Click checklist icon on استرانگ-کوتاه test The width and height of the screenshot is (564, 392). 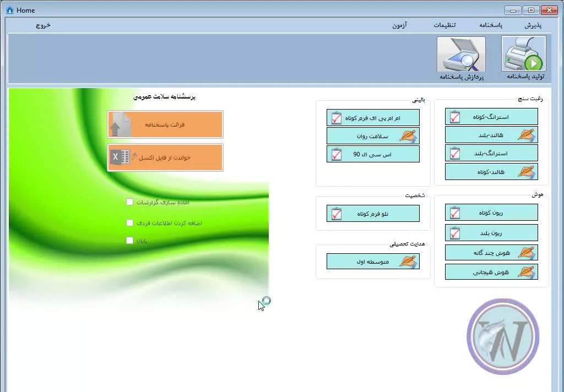[455, 117]
